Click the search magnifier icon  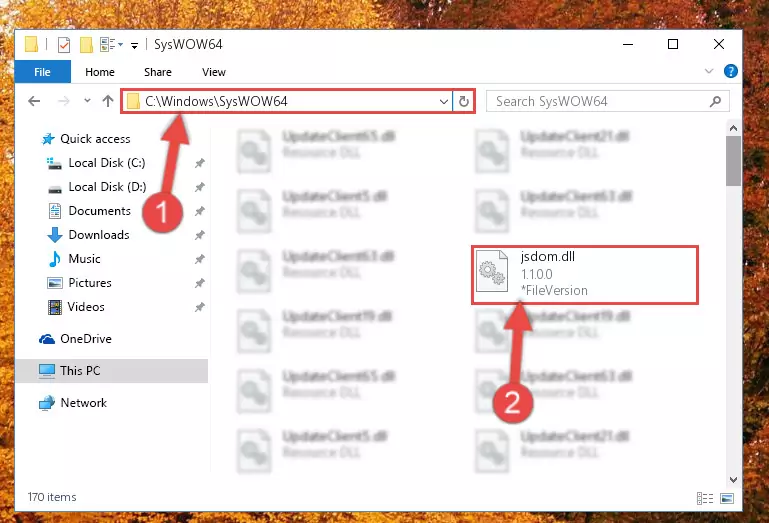[715, 102]
